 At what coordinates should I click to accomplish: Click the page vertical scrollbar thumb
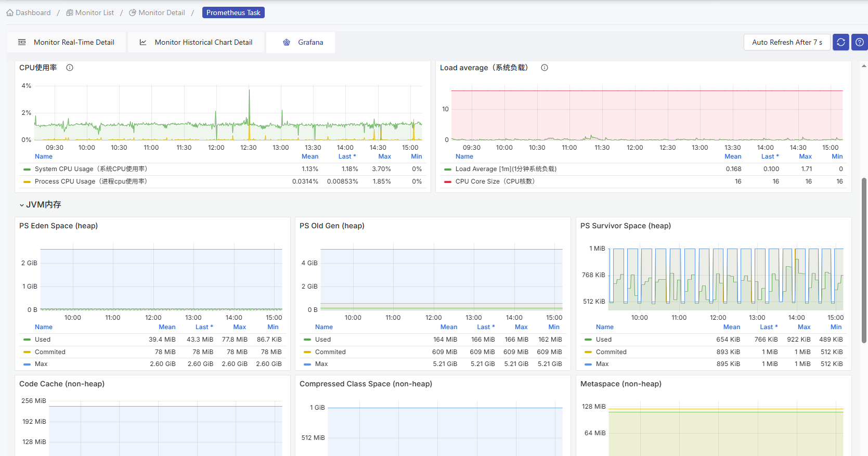tap(864, 260)
